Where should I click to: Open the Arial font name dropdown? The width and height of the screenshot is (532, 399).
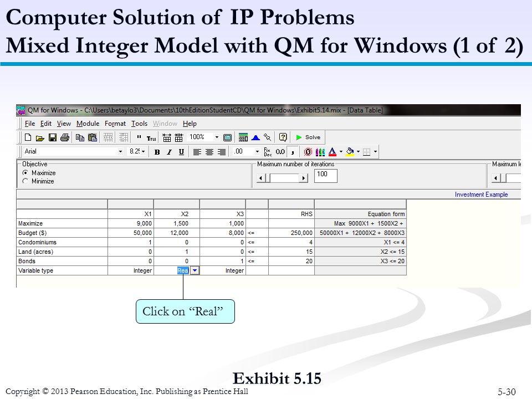click(x=120, y=152)
